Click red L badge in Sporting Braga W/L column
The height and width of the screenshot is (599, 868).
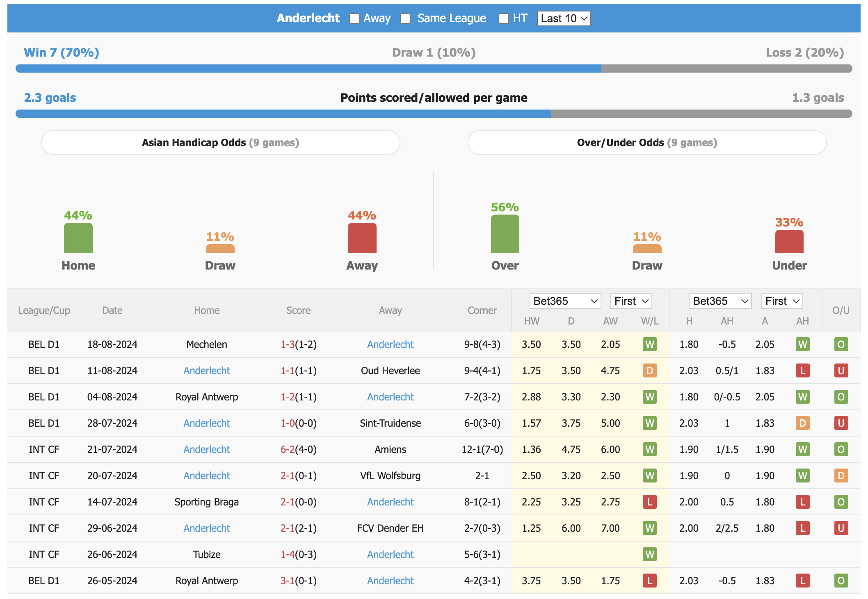650,502
